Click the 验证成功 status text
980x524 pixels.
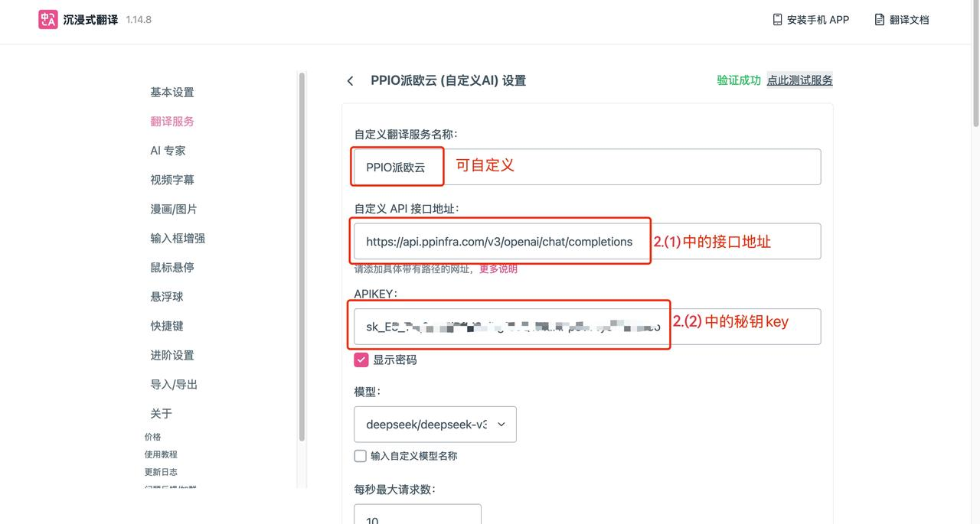pos(739,80)
